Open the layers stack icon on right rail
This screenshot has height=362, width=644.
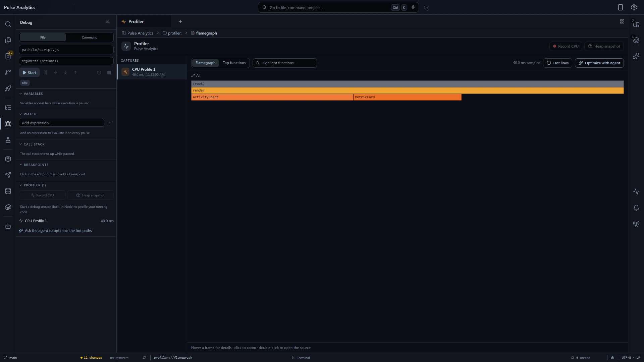[636, 40]
